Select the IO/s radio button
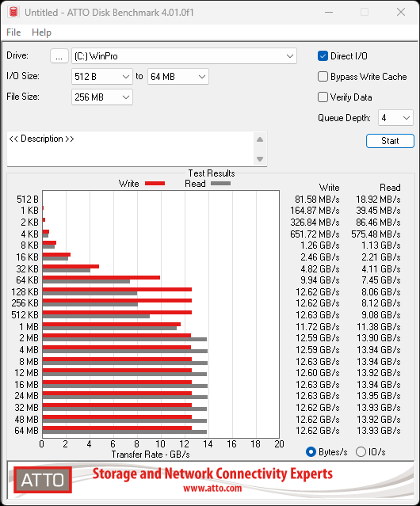The height and width of the screenshot is (506, 420). coord(361,452)
